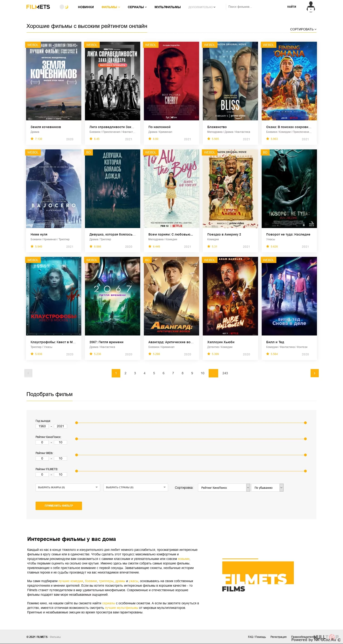Click the Билл и Тед title
343x644 pixels.
point(275,342)
